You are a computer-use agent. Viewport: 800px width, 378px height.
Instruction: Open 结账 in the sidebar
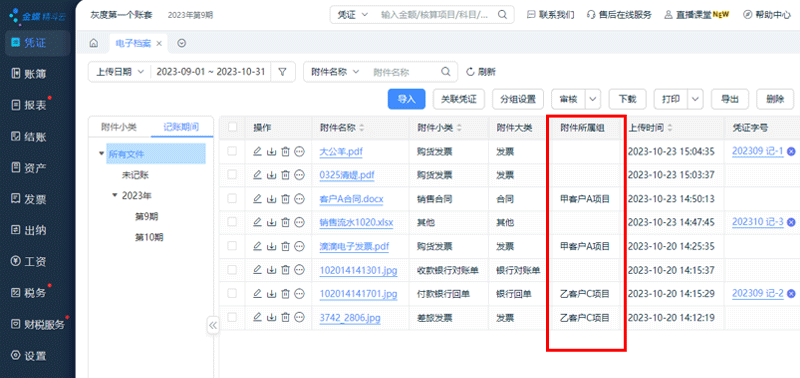tap(36, 137)
